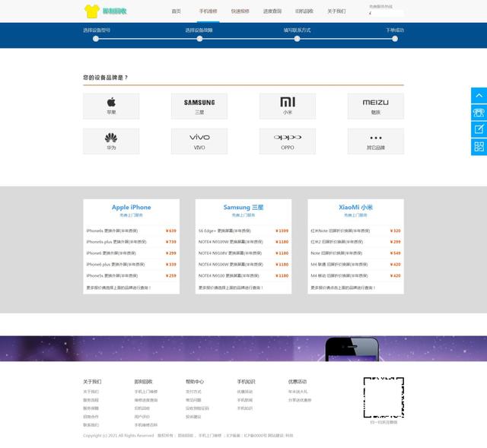Open the other brands (three dots) tile
This screenshot has height=448, width=487.
pos(375,138)
